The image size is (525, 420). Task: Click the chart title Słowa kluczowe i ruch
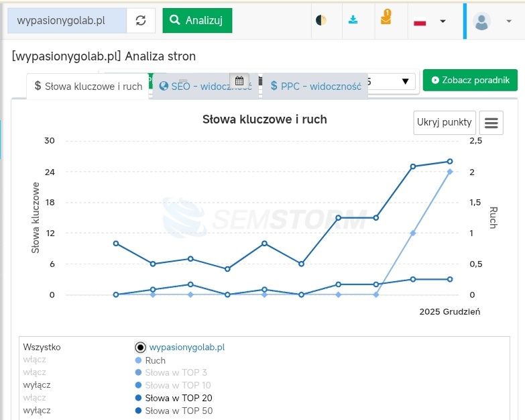264,119
